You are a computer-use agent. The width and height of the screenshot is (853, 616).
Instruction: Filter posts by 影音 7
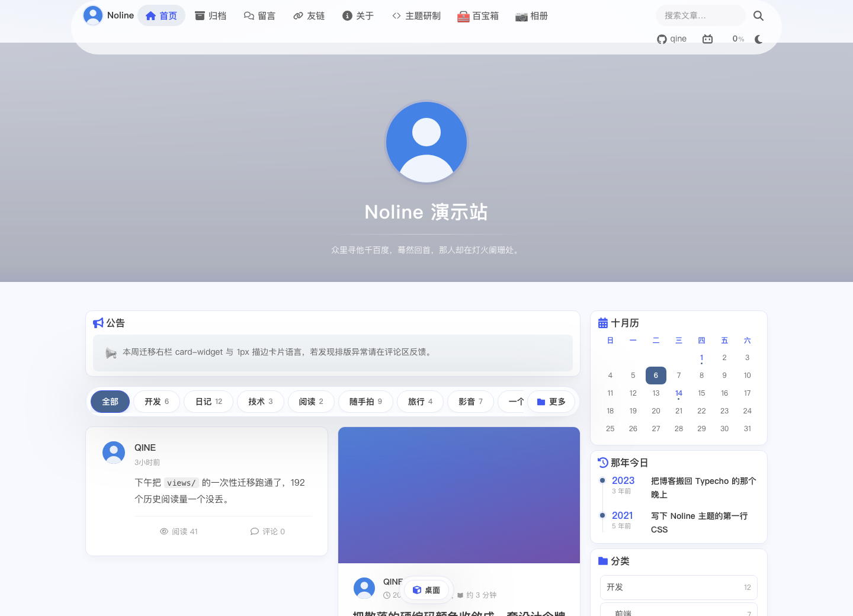(x=470, y=402)
